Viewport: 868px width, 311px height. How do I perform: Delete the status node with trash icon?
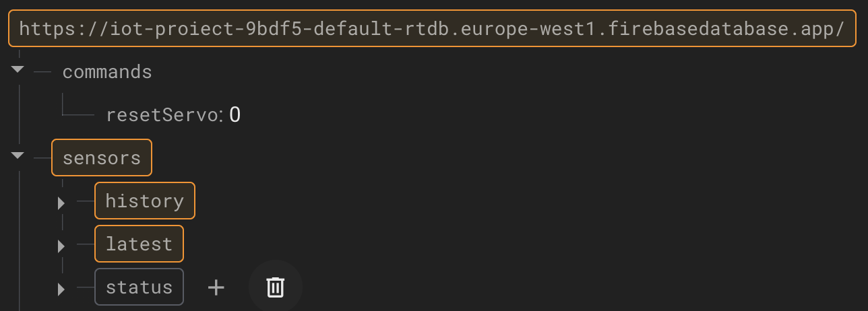coord(275,287)
